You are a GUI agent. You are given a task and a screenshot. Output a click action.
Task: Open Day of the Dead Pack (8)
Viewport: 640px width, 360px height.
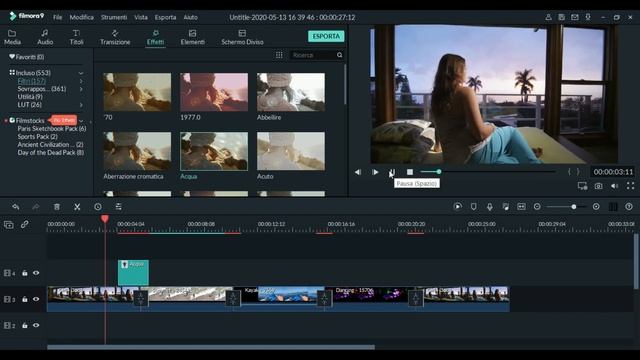click(51, 153)
